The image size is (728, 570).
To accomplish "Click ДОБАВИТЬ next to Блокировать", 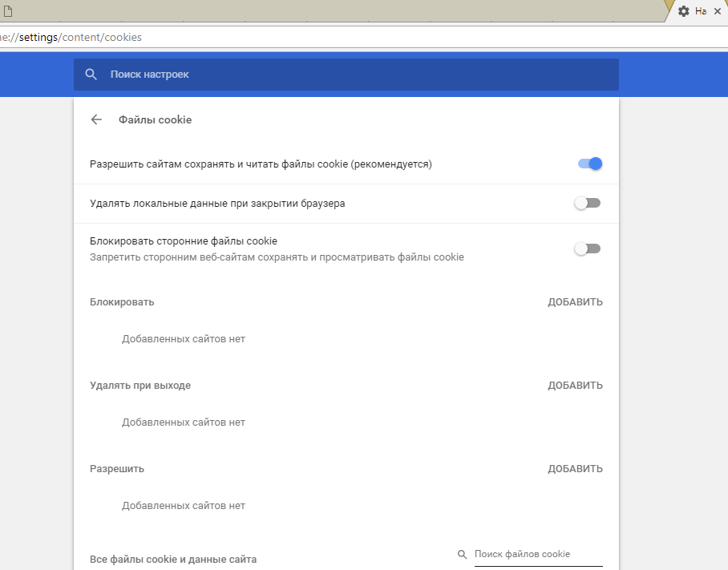I will [575, 302].
